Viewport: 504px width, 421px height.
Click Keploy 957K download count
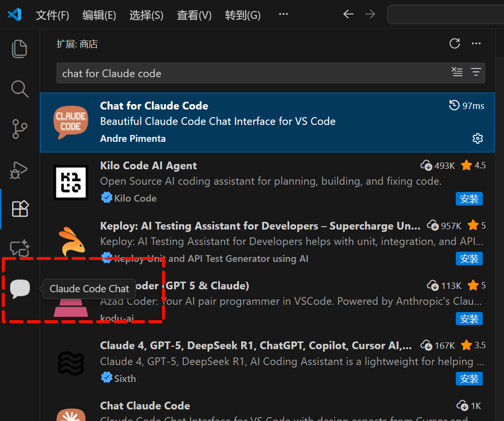(444, 226)
